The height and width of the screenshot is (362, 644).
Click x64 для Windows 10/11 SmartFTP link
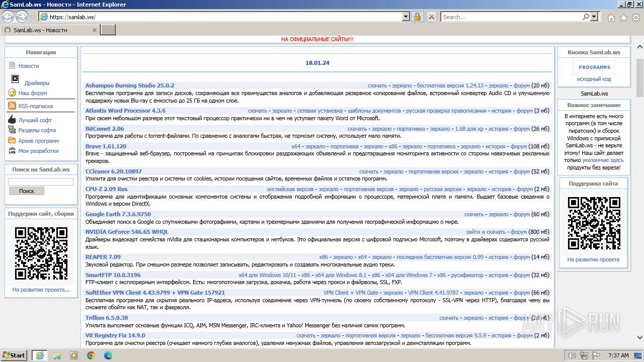(268, 275)
